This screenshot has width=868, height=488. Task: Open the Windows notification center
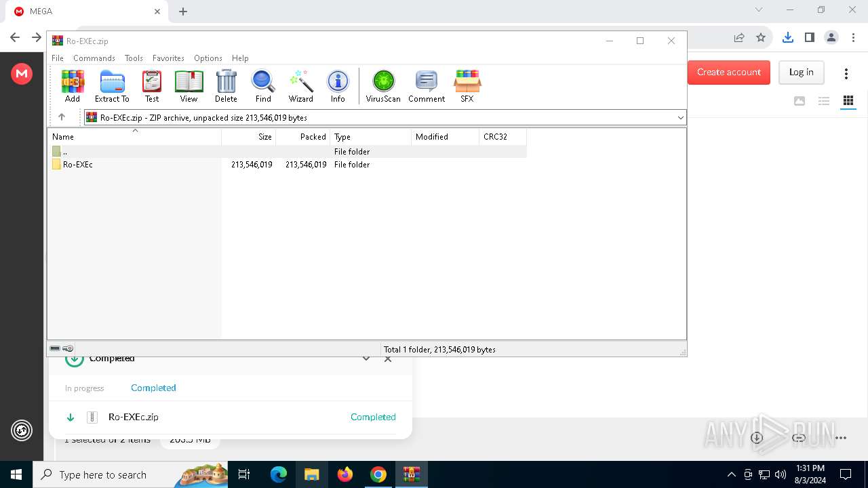tap(846, 474)
